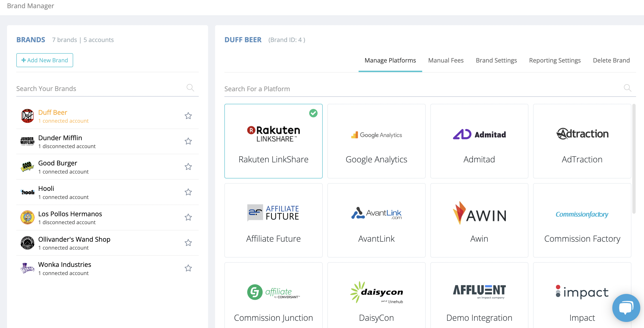This screenshot has height=328, width=644.
Task: Mark Hooli as favorite with star
Action: 188,192
